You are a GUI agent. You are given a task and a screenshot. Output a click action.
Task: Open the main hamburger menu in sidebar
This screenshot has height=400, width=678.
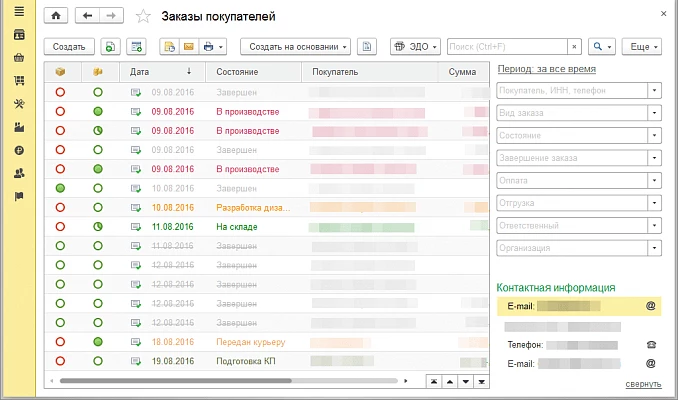pyautogui.click(x=19, y=11)
